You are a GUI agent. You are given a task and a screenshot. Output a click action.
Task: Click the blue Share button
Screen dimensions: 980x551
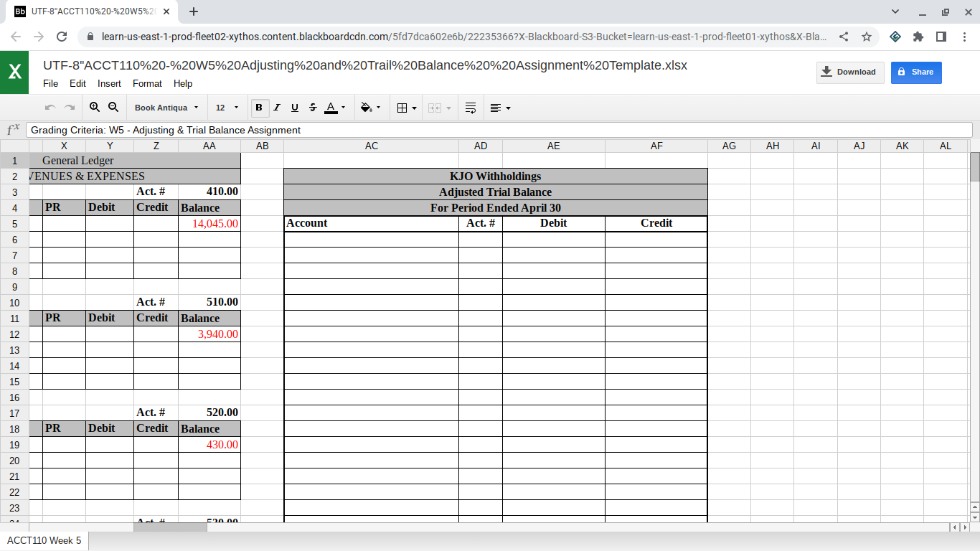[916, 72]
